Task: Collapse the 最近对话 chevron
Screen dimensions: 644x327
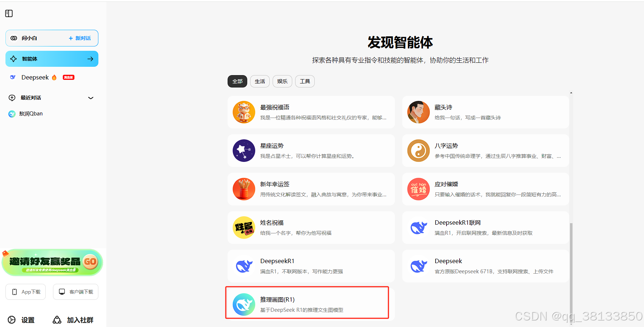Action: click(x=91, y=98)
